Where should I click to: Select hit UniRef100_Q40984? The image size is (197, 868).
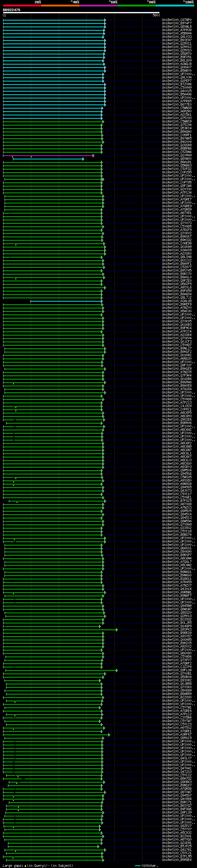[x=177, y=799]
